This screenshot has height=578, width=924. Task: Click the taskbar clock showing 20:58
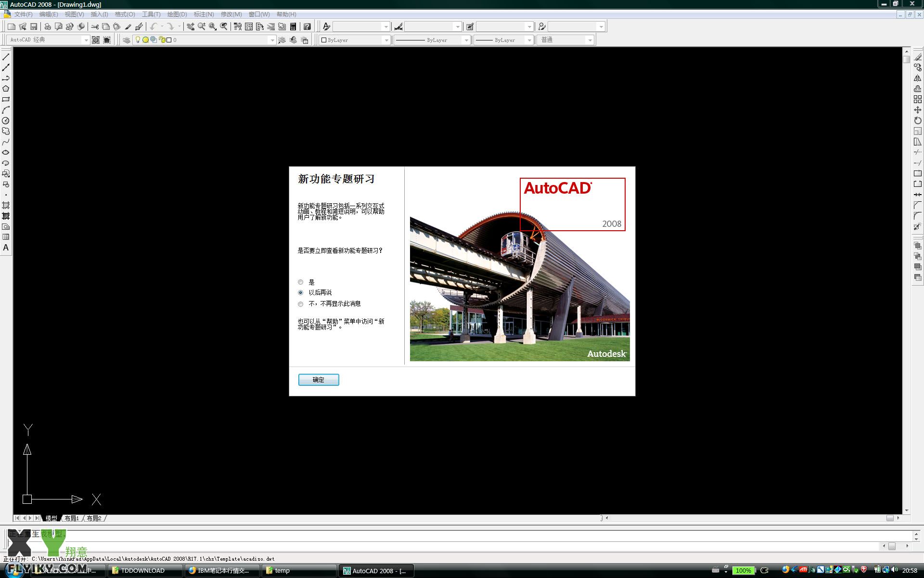tap(910, 570)
